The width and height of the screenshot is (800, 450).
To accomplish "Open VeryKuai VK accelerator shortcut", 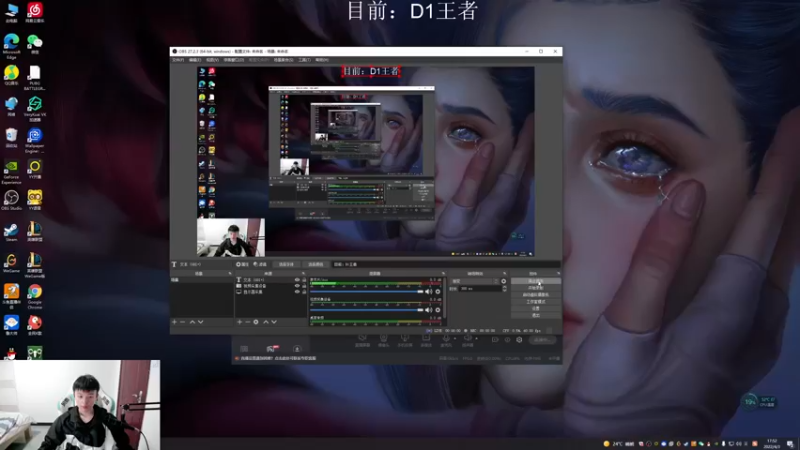I will pyautogui.click(x=35, y=109).
